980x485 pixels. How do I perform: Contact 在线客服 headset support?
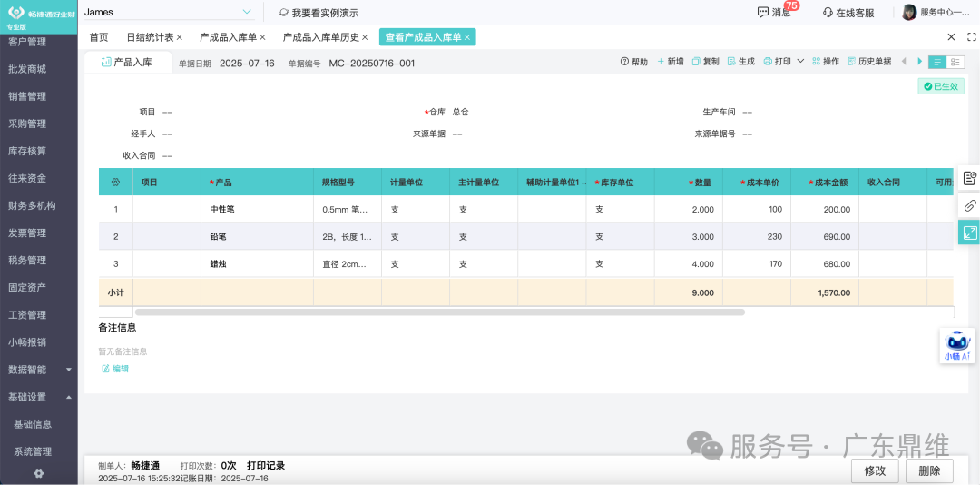pyautogui.click(x=848, y=12)
